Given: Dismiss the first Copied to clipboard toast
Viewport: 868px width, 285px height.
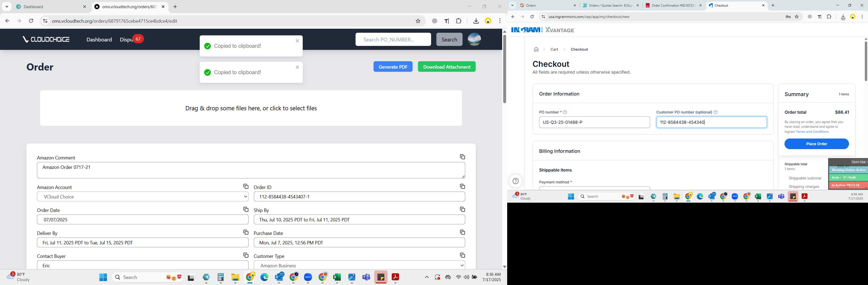Looking at the screenshot, I should pyautogui.click(x=297, y=41).
